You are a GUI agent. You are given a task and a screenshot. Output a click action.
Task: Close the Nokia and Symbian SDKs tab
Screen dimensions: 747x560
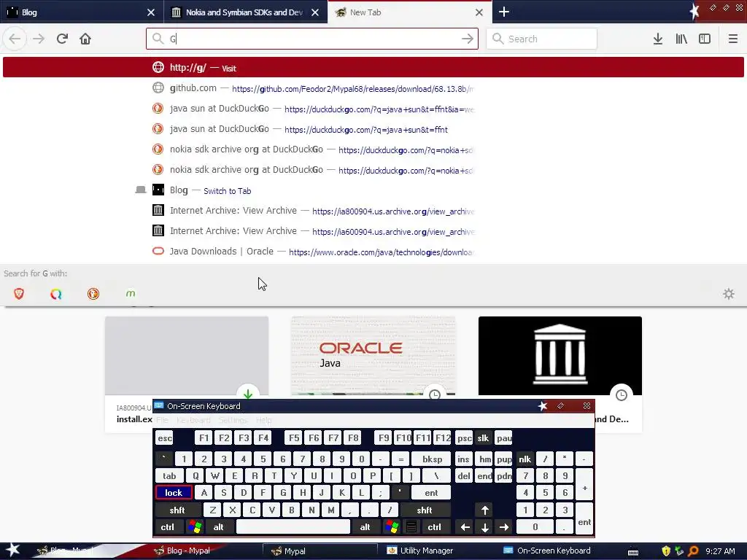315,12
